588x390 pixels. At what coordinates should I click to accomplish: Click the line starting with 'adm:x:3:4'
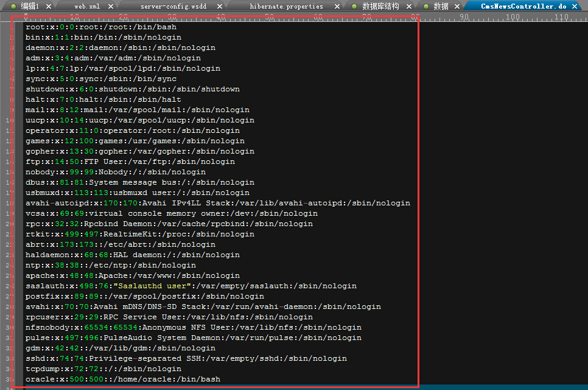113,58
